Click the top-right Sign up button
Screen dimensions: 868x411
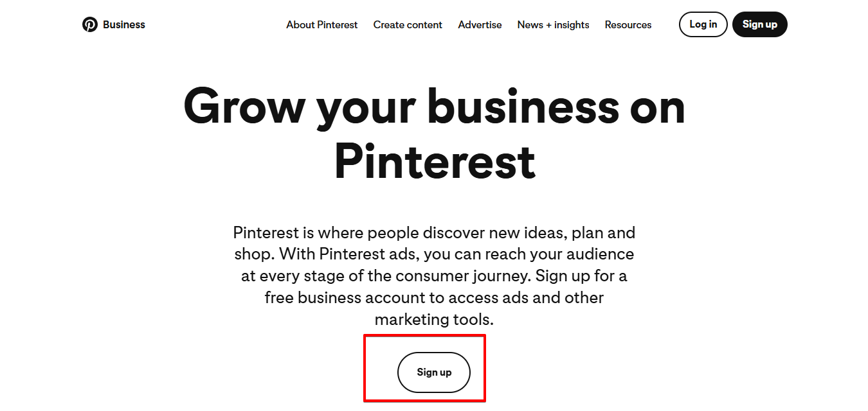point(760,24)
